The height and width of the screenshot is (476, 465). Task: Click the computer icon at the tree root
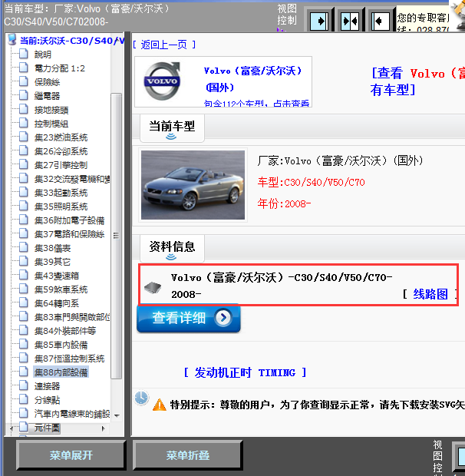click(x=12, y=40)
